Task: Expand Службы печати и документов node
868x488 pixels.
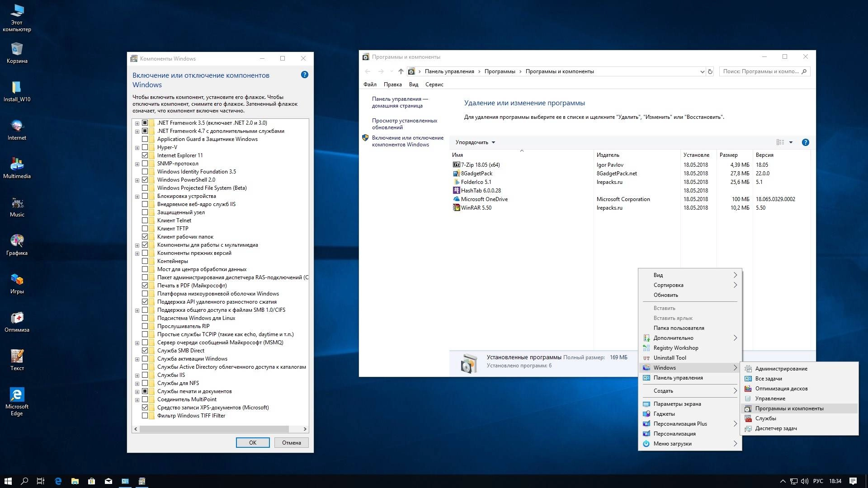Action: pyautogui.click(x=137, y=392)
